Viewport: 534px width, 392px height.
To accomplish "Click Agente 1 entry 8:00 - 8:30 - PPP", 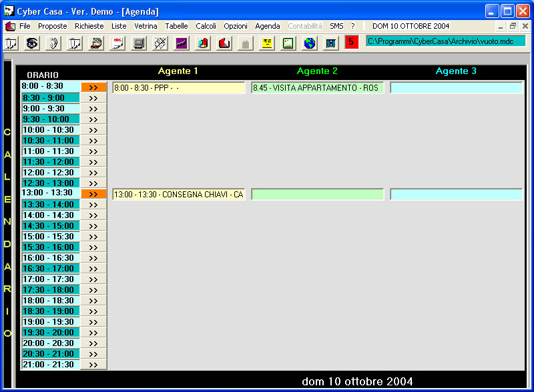I will tap(179, 88).
